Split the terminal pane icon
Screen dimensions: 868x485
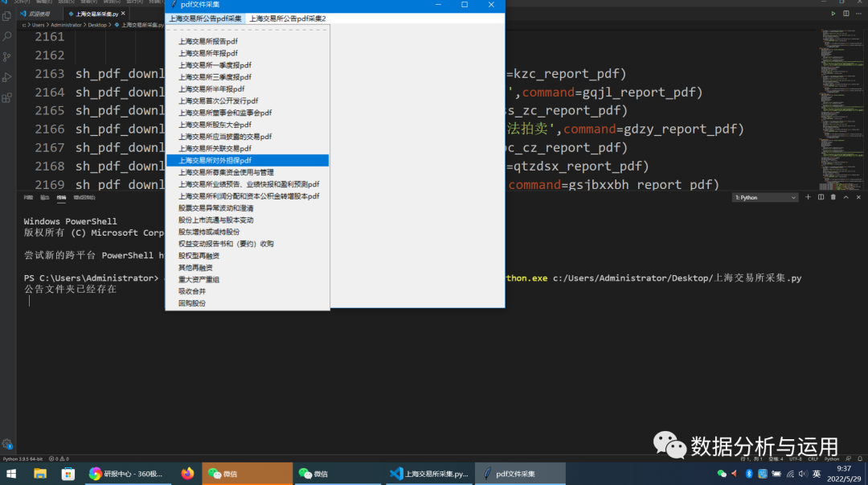click(821, 197)
